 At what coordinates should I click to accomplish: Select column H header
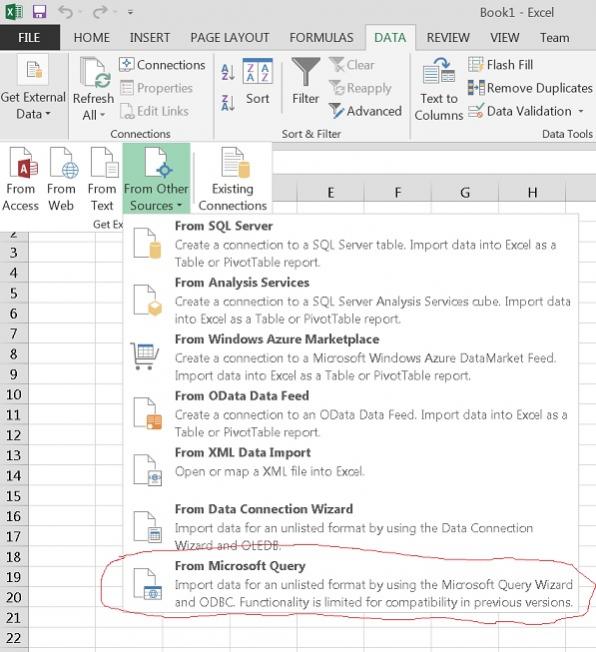(x=532, y=193)
